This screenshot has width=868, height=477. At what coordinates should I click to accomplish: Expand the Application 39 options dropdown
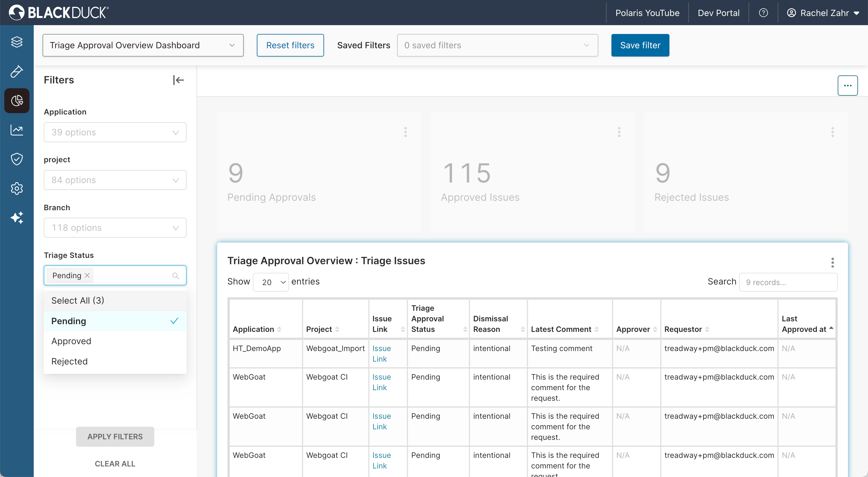[115, 132]
